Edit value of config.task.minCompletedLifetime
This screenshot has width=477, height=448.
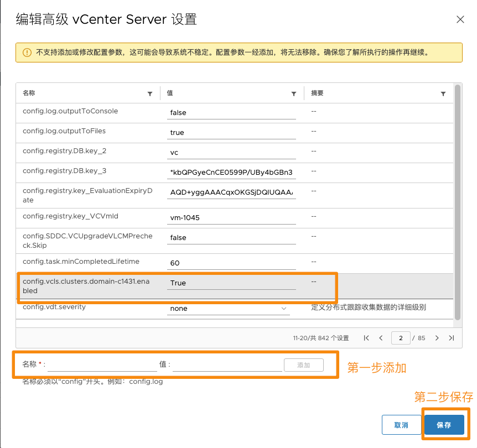[x=231, y=263]
